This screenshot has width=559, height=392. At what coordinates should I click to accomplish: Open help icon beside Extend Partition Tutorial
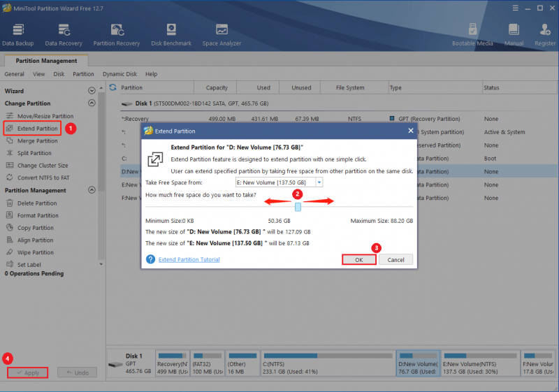click(x=150, y=259)
